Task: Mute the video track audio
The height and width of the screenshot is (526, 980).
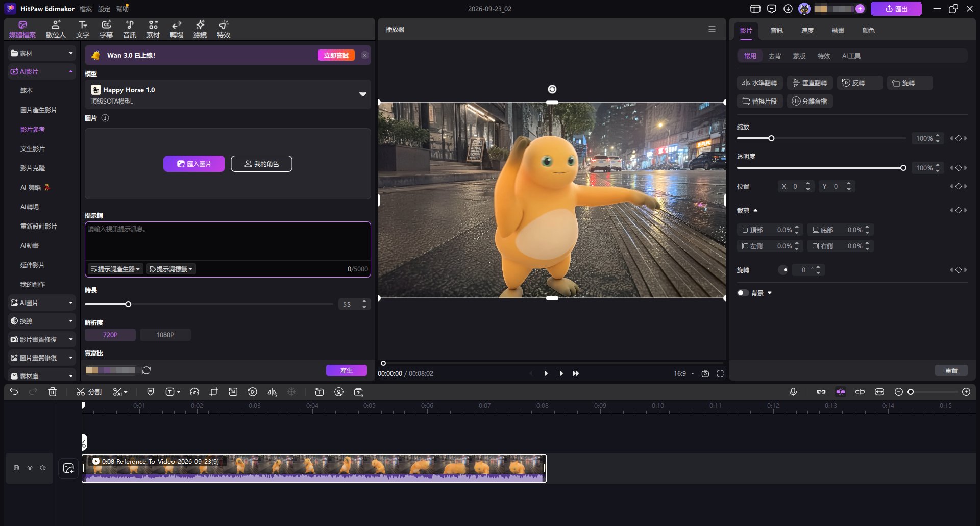Action: pos(43,468)
